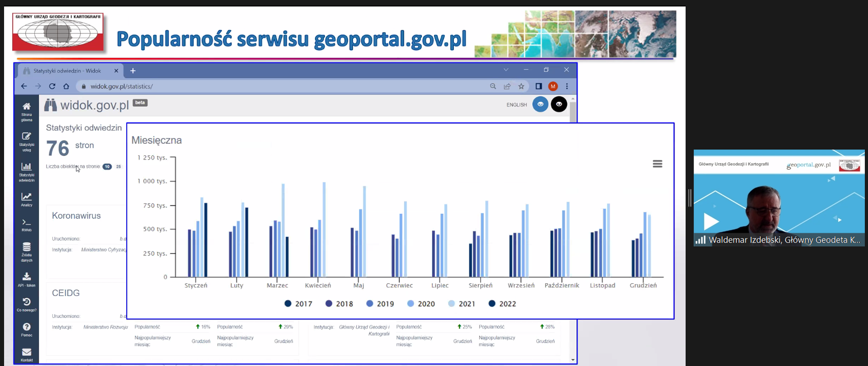
Task: Open the Kontakt envelope icon
Action: 27,354
